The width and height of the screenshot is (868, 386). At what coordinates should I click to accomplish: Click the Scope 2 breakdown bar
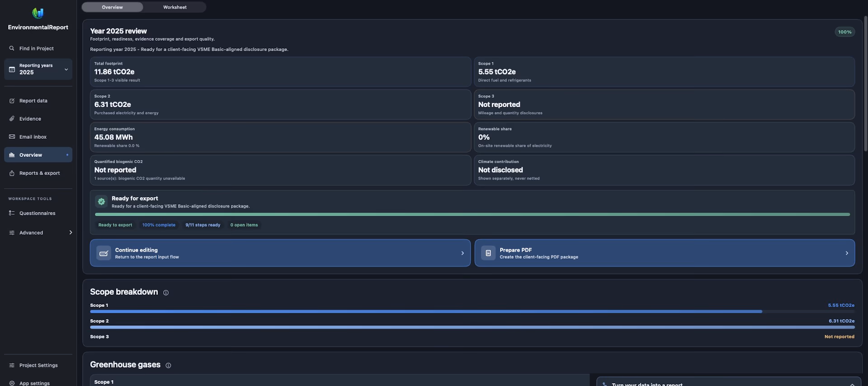click(x=472, y=327)
